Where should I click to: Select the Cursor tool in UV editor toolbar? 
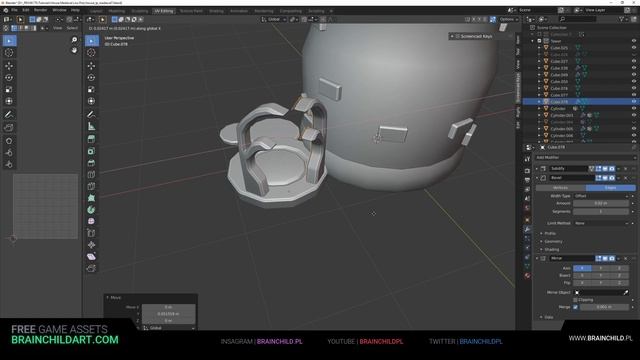click(9, 53)
